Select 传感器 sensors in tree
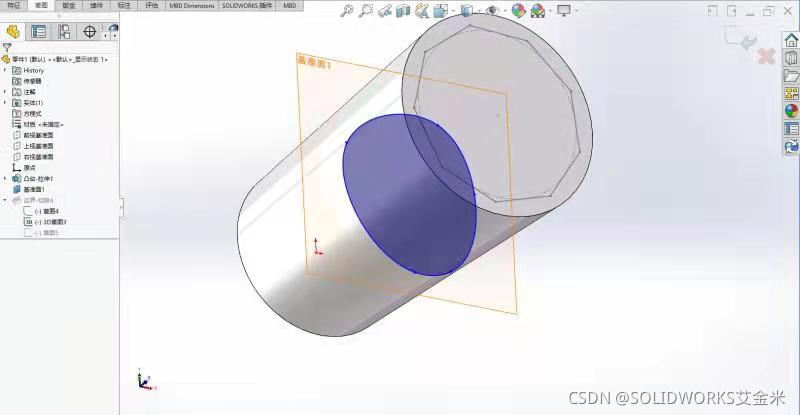This screenshot has height=415, width=800. coord(27,81)
